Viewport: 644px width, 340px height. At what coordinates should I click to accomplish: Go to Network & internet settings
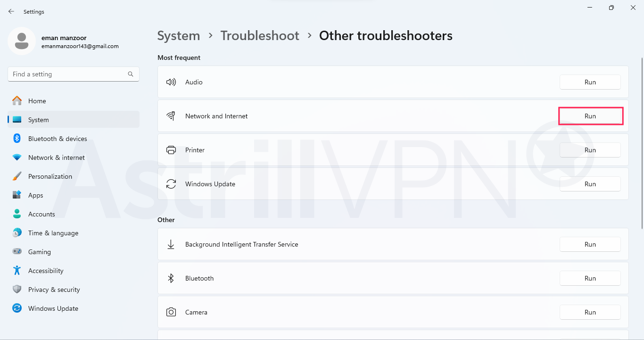pyautogui.click(x=74, y=158)
